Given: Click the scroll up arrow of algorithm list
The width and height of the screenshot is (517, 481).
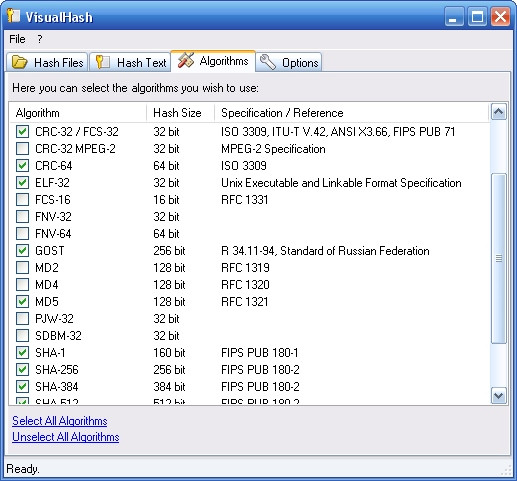Looking at the screenshot, I should 499,112.
